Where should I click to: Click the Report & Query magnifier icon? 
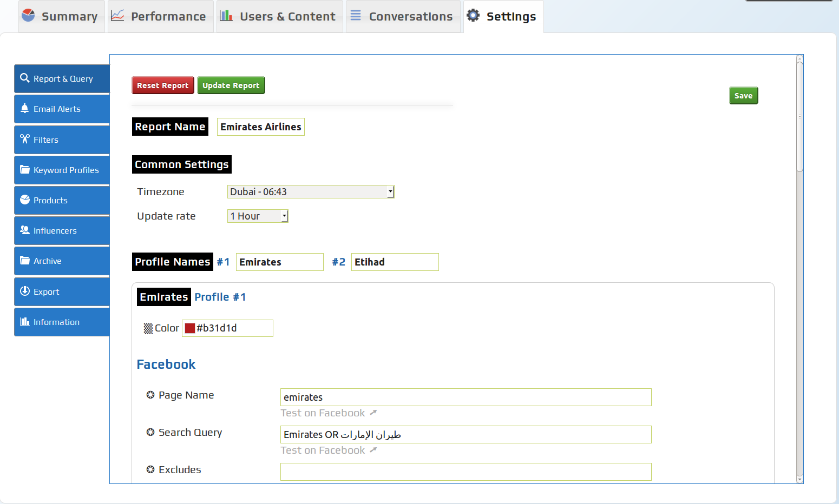(24, 78)
